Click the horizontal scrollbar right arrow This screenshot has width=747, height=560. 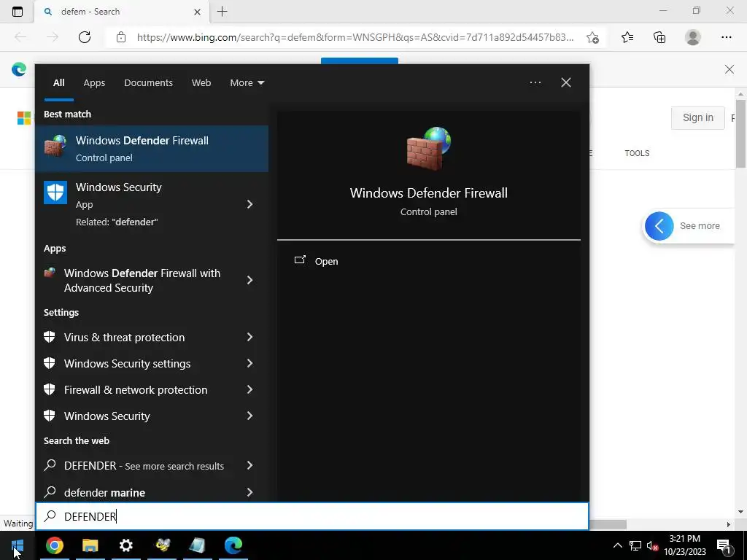tap(729, 524)
